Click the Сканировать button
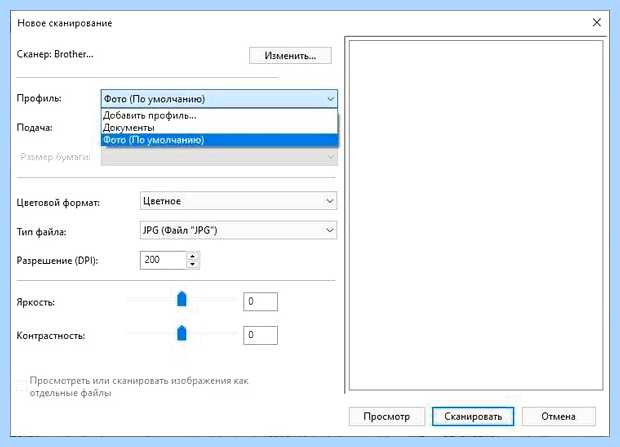This screenshot has height=447, width=620. pos(473,417)
